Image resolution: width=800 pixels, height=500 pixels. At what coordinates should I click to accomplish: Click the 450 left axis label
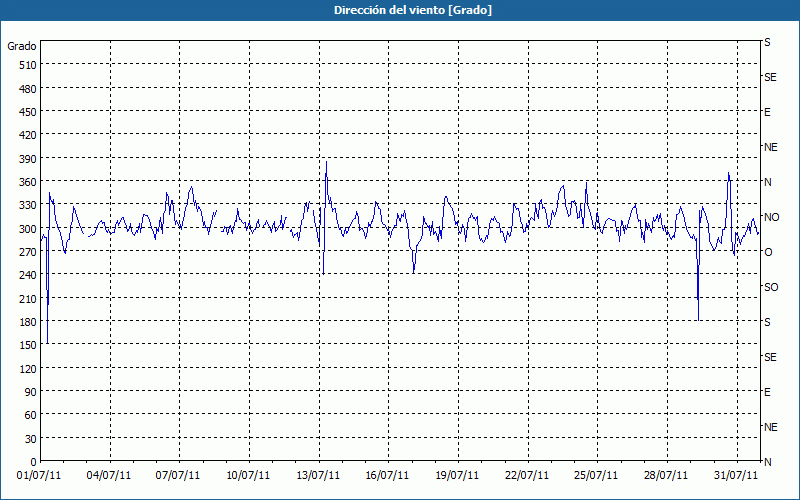(x=28, y=112)
